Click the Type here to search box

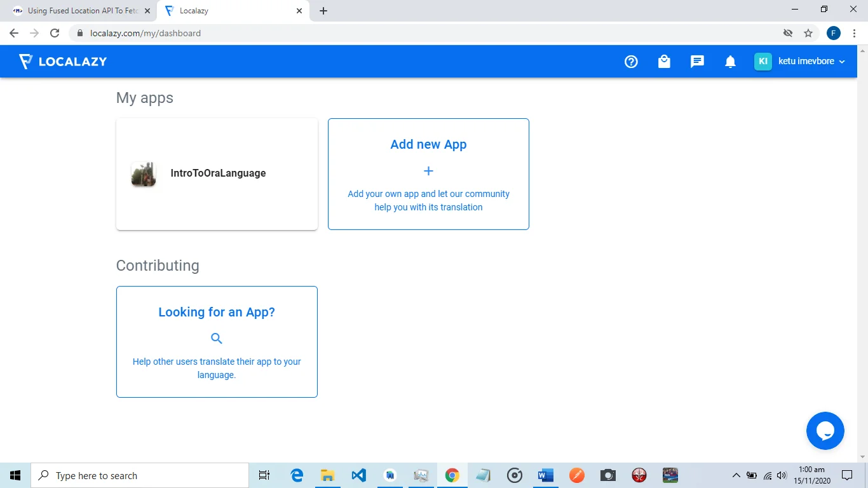tap(140, 475)
